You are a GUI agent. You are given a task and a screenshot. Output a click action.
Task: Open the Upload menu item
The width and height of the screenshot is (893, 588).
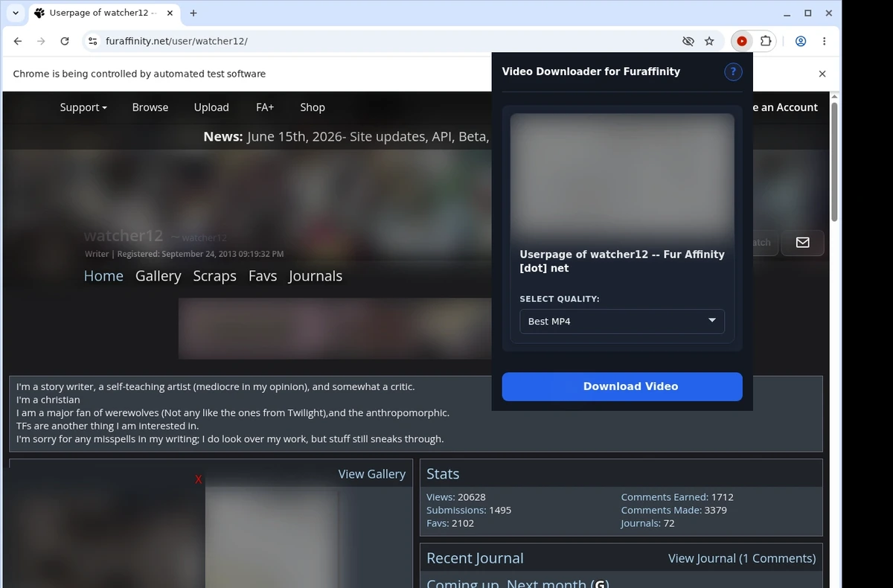click(211, 107)
